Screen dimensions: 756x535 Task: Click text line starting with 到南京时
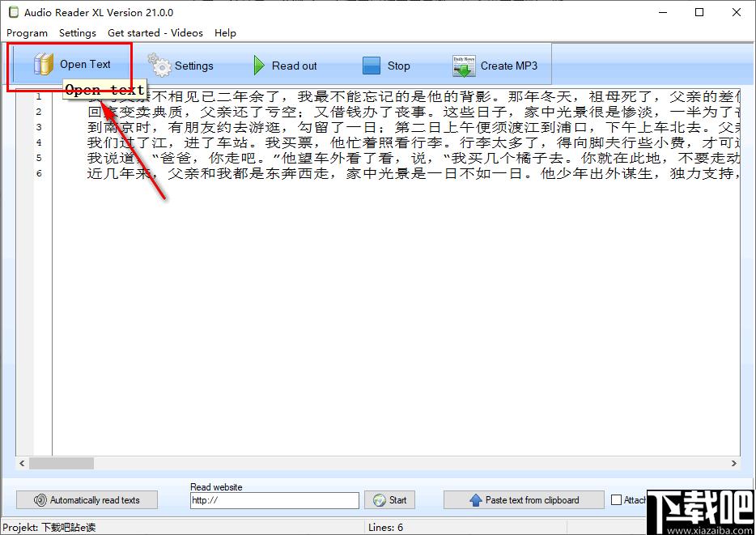[414, 127]
